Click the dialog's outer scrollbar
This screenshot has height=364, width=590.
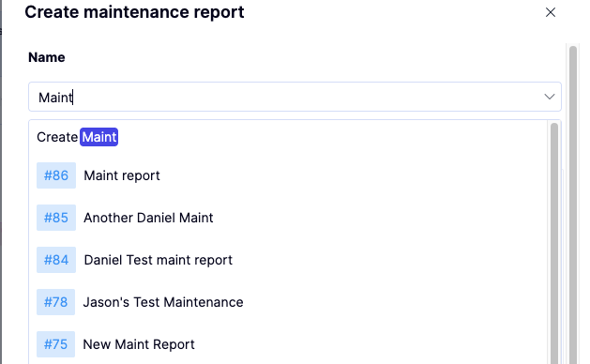(573, 205)
